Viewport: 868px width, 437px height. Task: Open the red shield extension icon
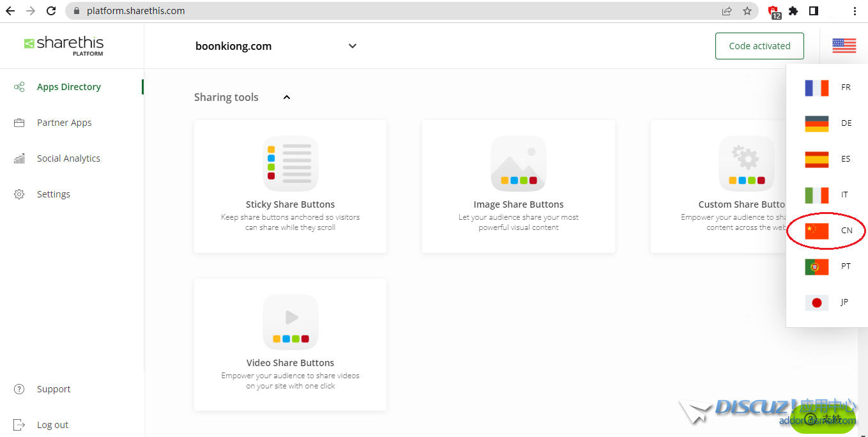[x=774, y=11]
